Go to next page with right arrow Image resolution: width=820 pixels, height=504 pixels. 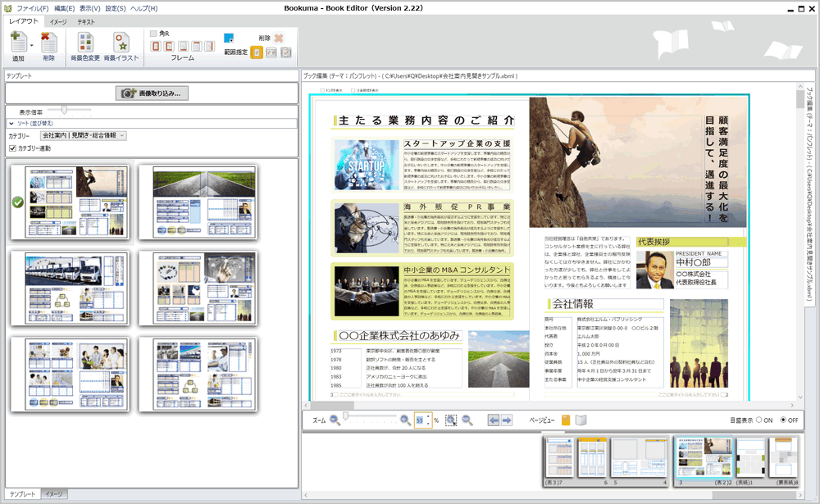(x=507, y=420)
